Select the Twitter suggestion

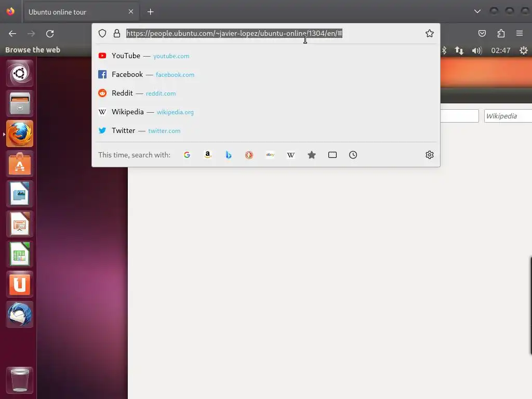click(267, 130)
